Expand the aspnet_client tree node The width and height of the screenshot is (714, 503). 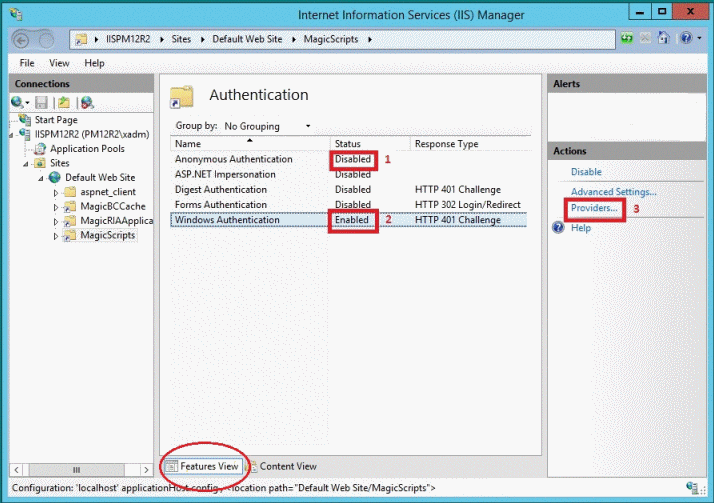click(x=56, y=193)
